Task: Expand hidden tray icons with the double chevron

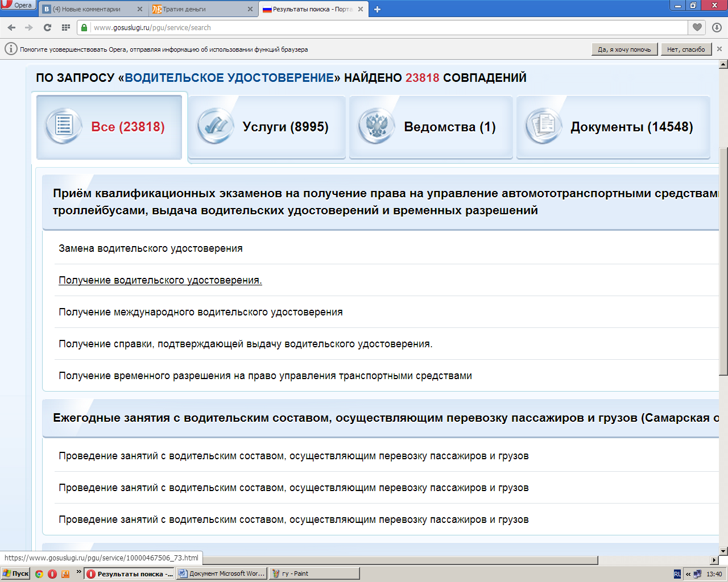Action: coord(688,574)
